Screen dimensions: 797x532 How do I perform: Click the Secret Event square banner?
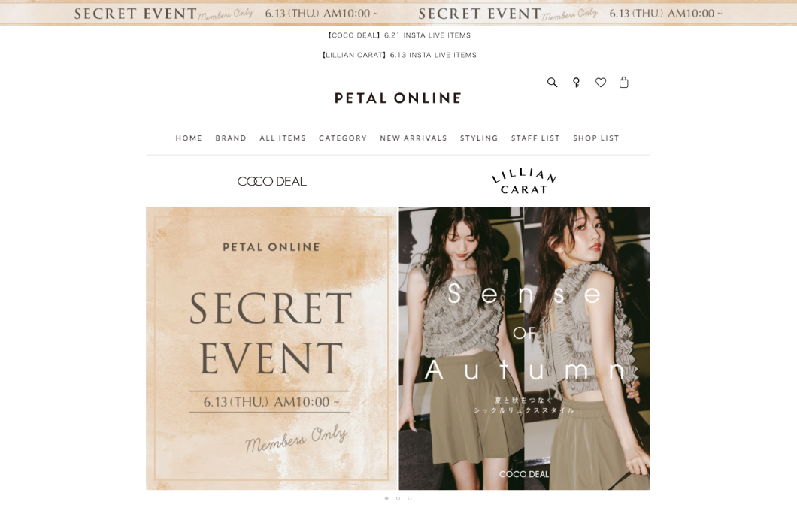pos(271,348)
